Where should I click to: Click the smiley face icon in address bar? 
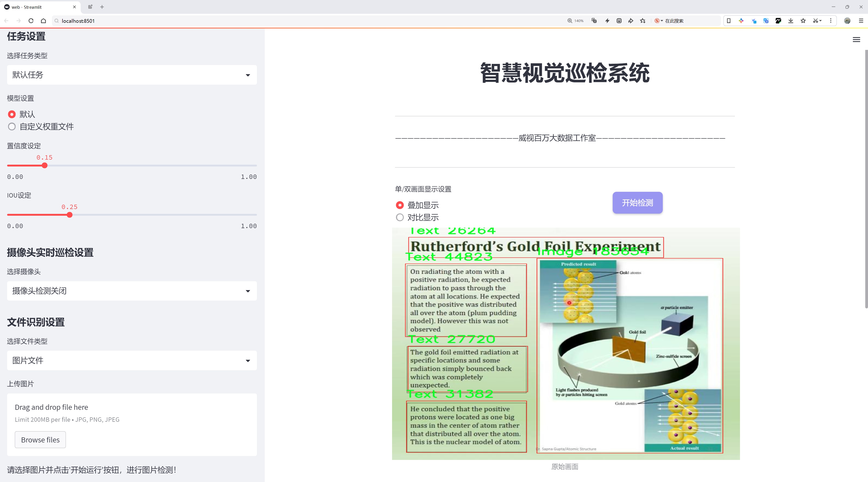point(619,20)
